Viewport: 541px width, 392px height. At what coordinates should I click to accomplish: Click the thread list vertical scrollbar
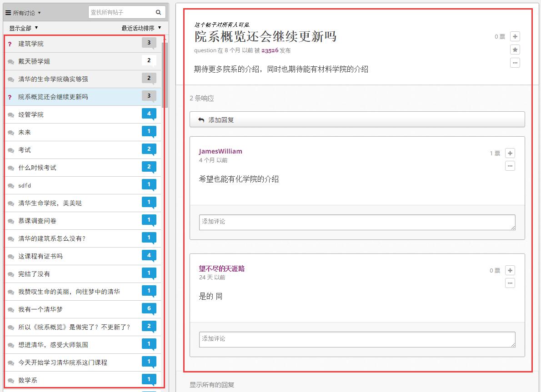(165, 73)
